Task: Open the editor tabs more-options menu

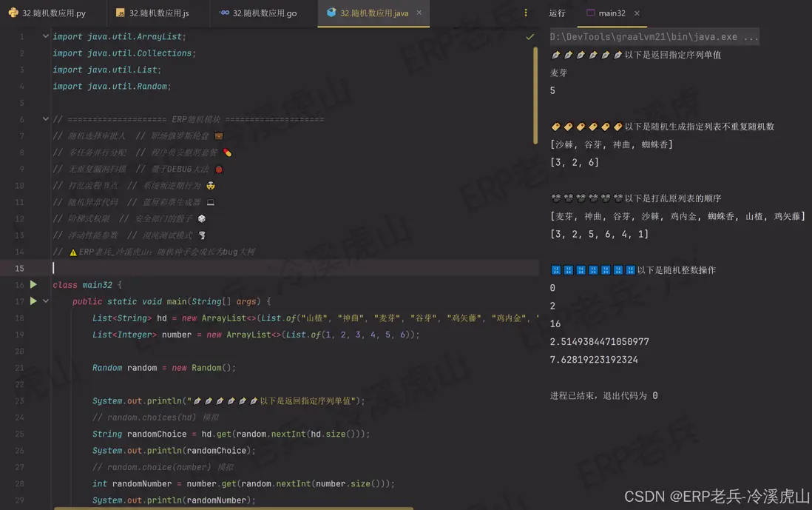Action: click(x=526, y=13)
